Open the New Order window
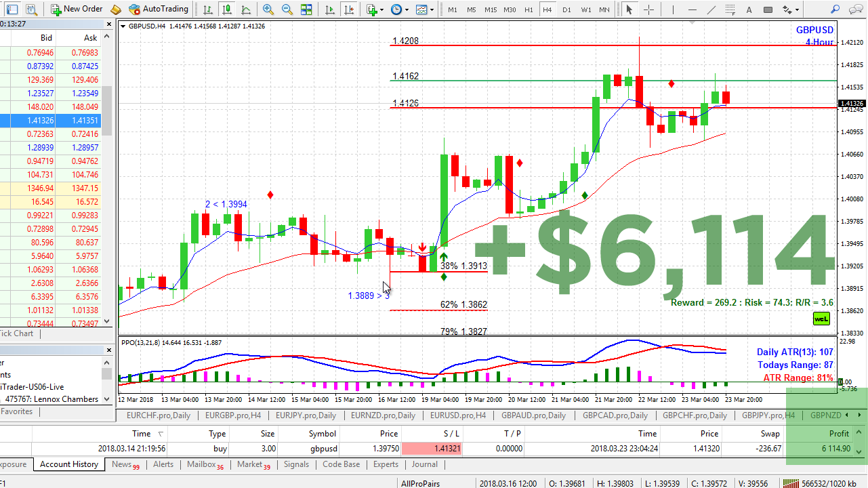Image resolution: width=868 pixels, height=488 pixels. 76,9
